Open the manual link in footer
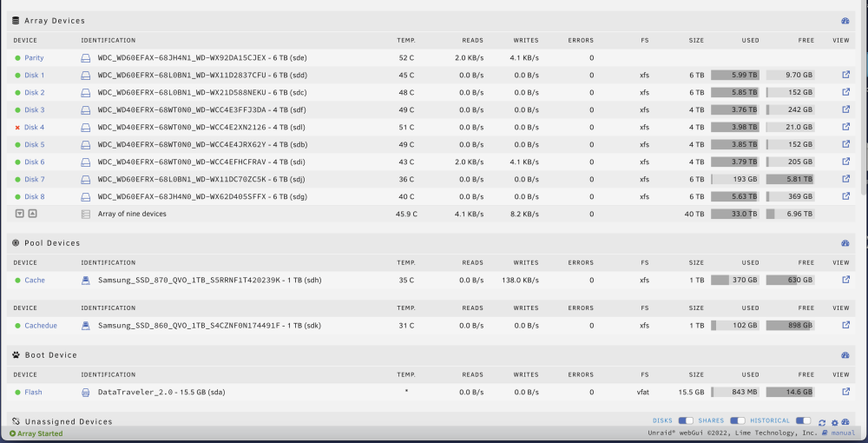The height and width of the screenshot is (443, 868). (x=843, y=433)
